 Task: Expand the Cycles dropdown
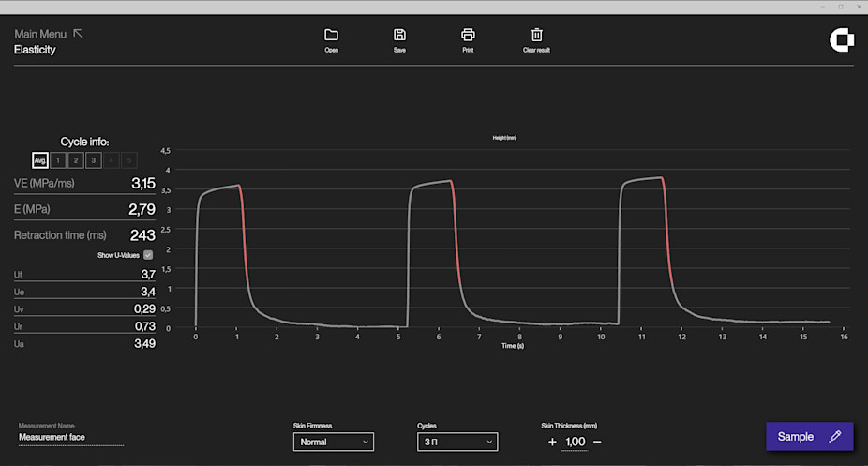456,442
